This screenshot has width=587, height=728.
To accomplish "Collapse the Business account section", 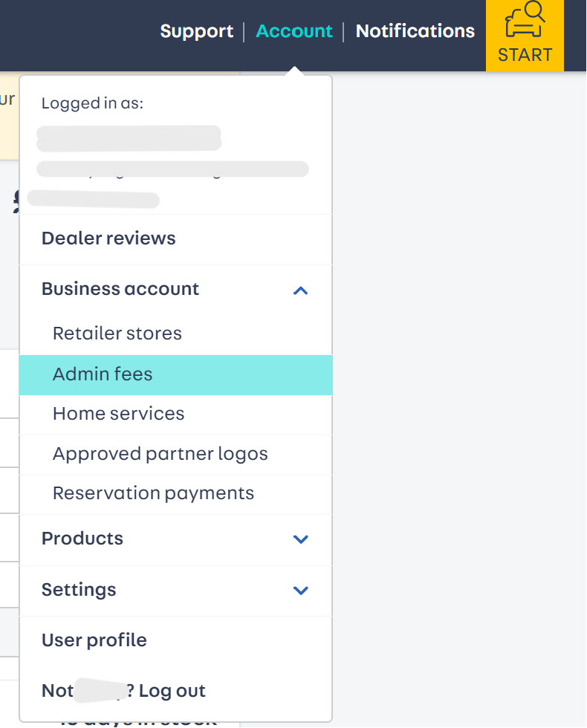I will coord(301,290).
